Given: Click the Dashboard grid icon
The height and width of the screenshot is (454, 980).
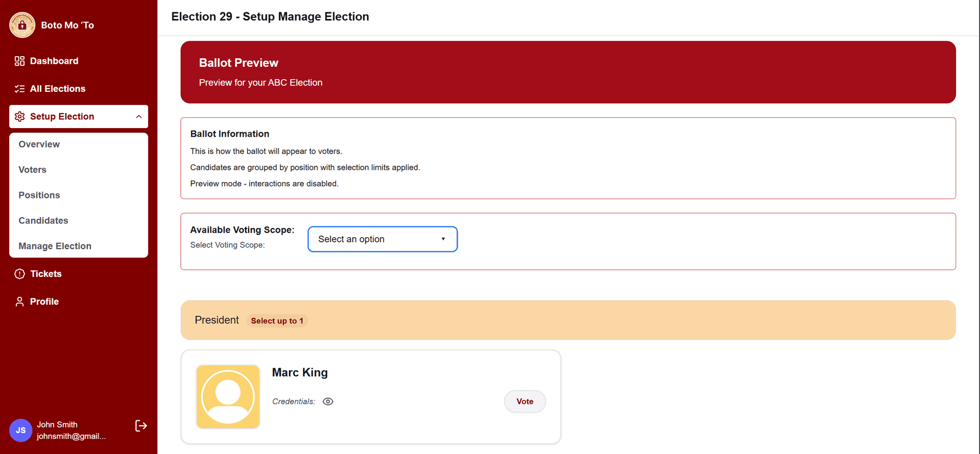Looking at the screenshot, I should 19,61.
